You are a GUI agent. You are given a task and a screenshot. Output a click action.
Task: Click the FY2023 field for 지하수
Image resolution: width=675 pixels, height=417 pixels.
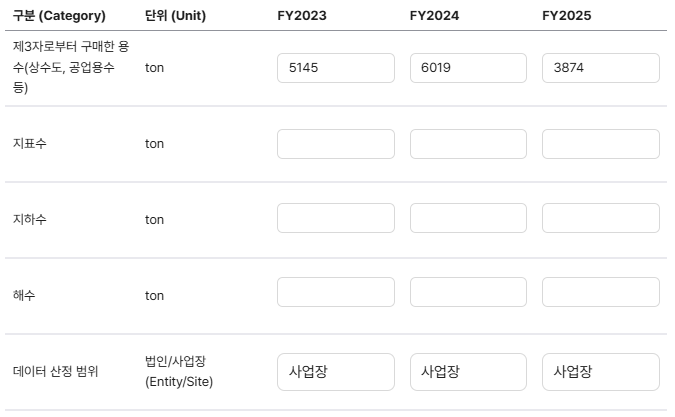click(336, 218)
